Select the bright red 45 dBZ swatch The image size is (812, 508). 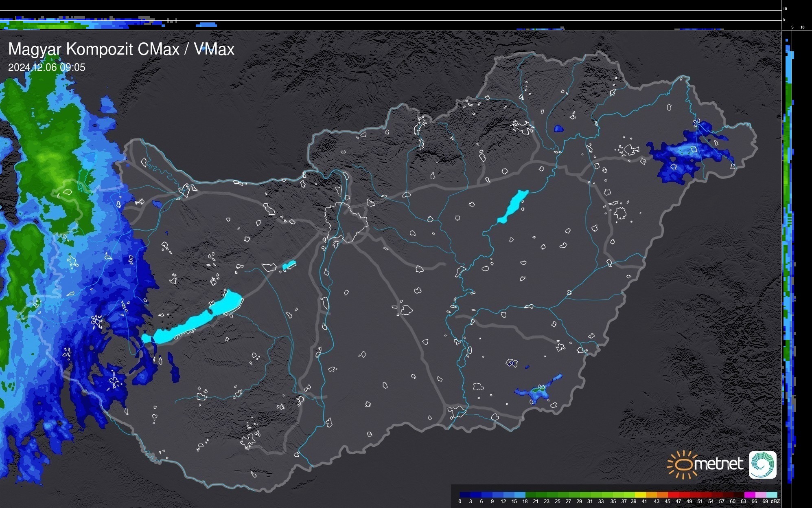(673, 495)
